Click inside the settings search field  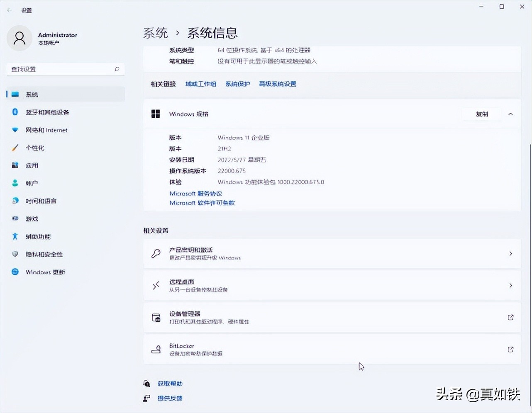(65, 69)
